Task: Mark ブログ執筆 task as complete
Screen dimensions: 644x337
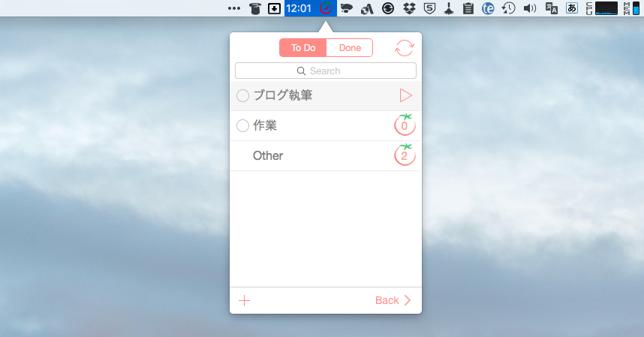Action: tap(242, 95)
